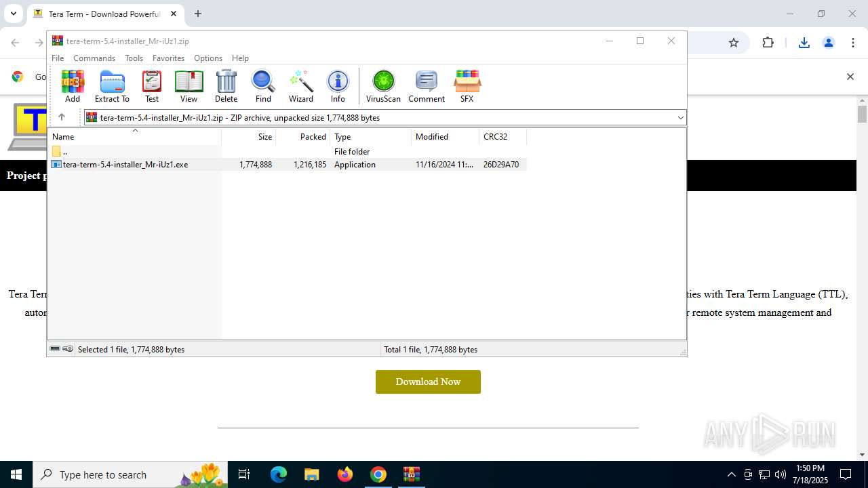Viewport: 868px width, 488px height.
Task: Sort file list by Modified column
Action: [446, 137]
